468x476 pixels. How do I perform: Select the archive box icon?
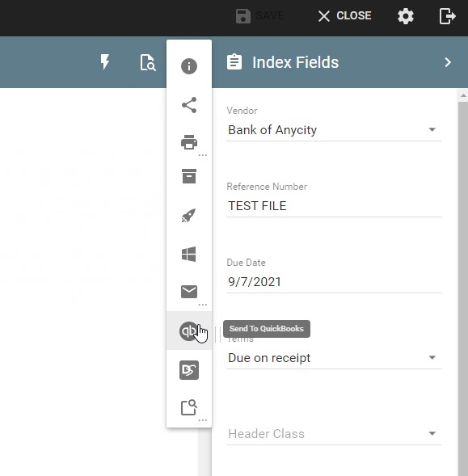(x=189, y=176)
